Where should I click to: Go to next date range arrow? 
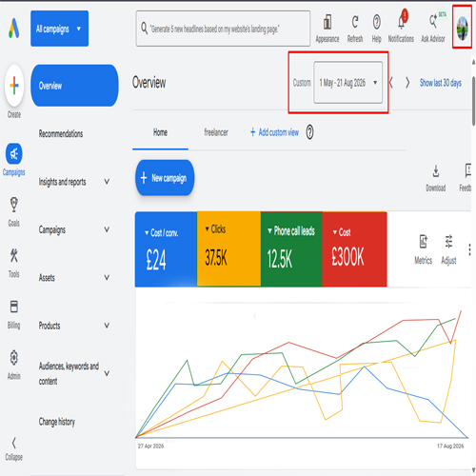(x=407, y=83)
